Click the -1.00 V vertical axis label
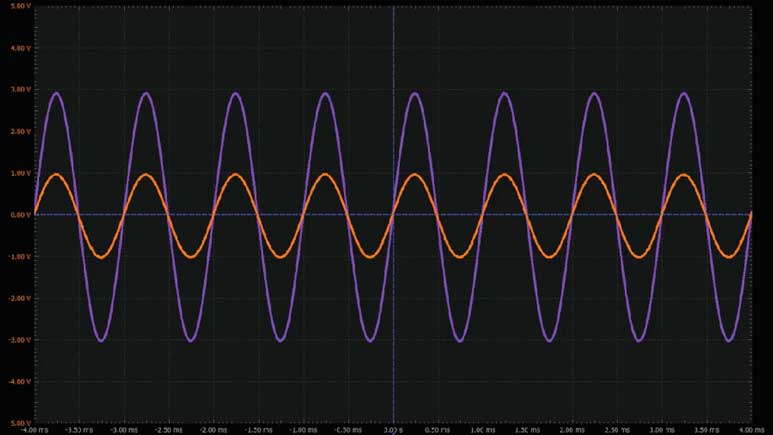 click(19, 257)
